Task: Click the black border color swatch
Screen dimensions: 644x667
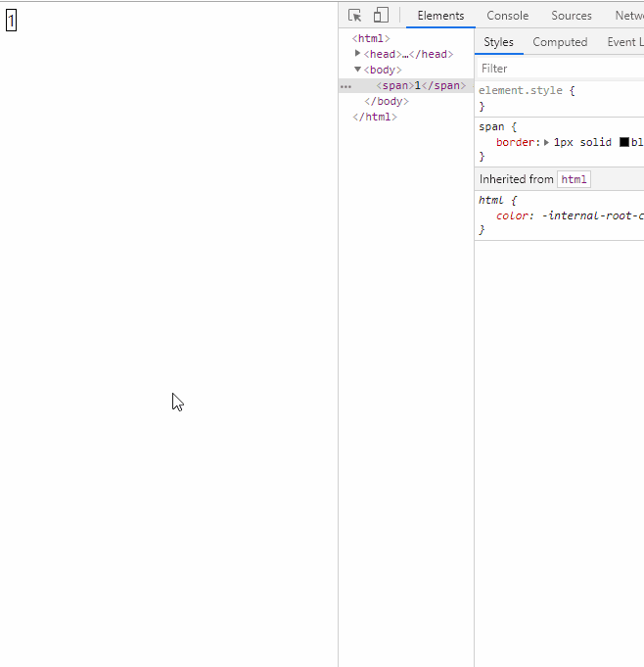Action: 623,142
